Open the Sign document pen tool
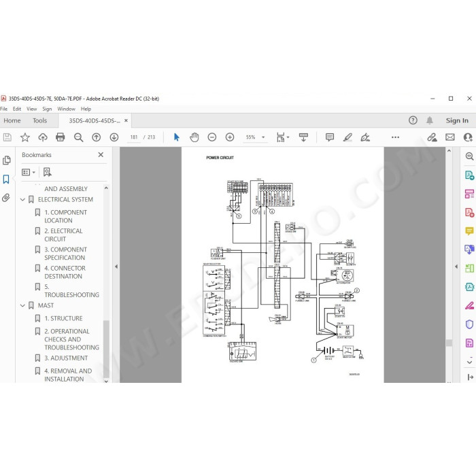The width and height of the screenshot is (476, 476). (365, 137)
